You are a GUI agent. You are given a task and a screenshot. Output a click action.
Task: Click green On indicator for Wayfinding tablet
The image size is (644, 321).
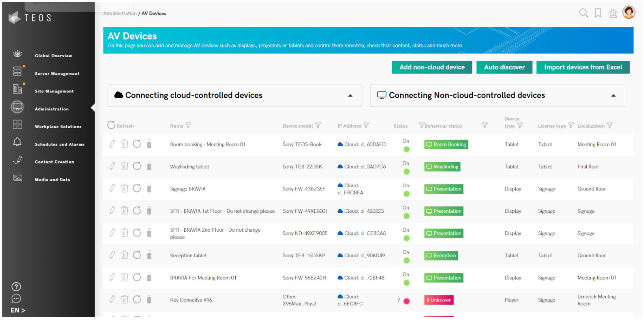(406, 172)
